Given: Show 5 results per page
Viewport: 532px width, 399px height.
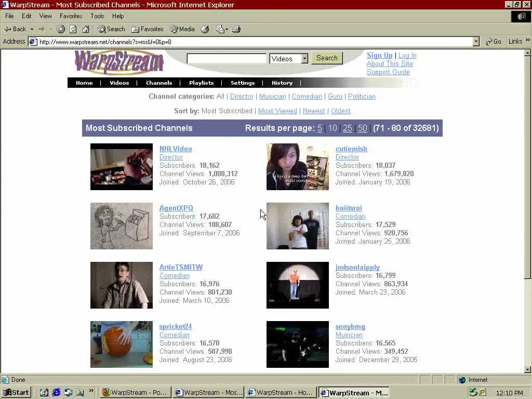Looking at the screenshot, I should point(320,128).
